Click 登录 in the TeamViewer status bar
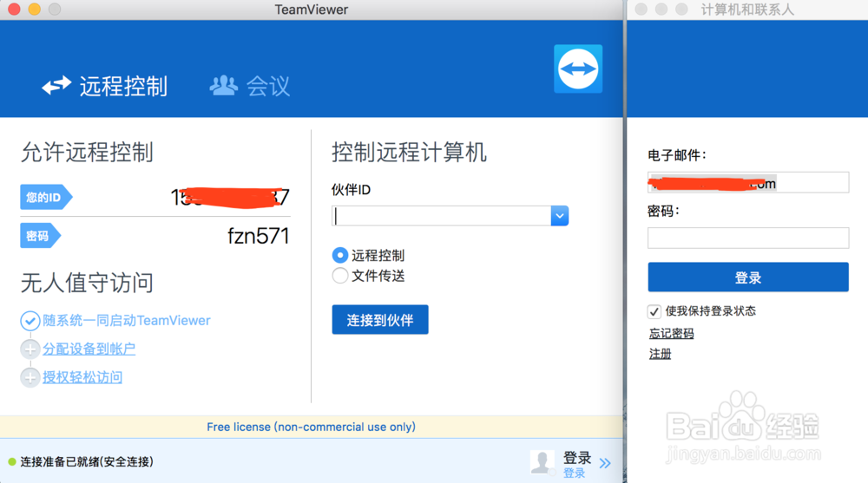 [x=577, y=458]
